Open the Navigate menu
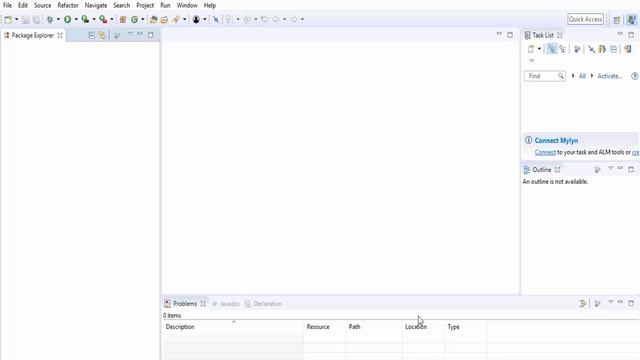640x360 pixels. tap(96, 5)
